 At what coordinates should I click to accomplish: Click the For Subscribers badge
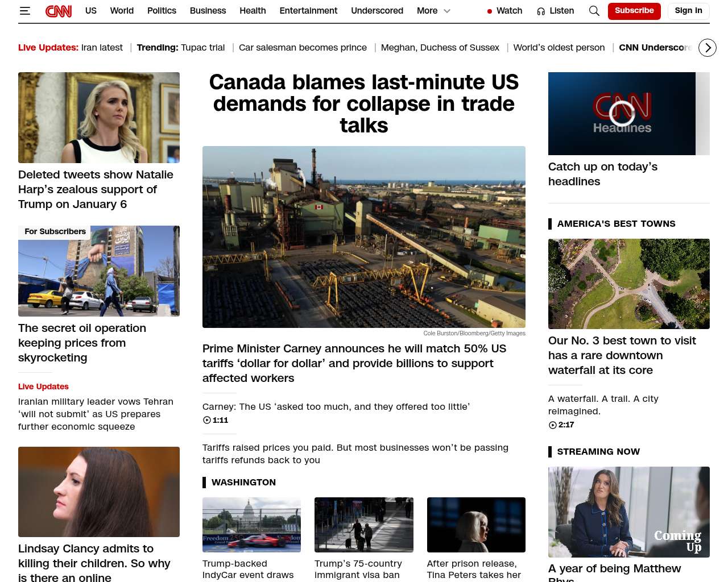click(x=55, y=231)
